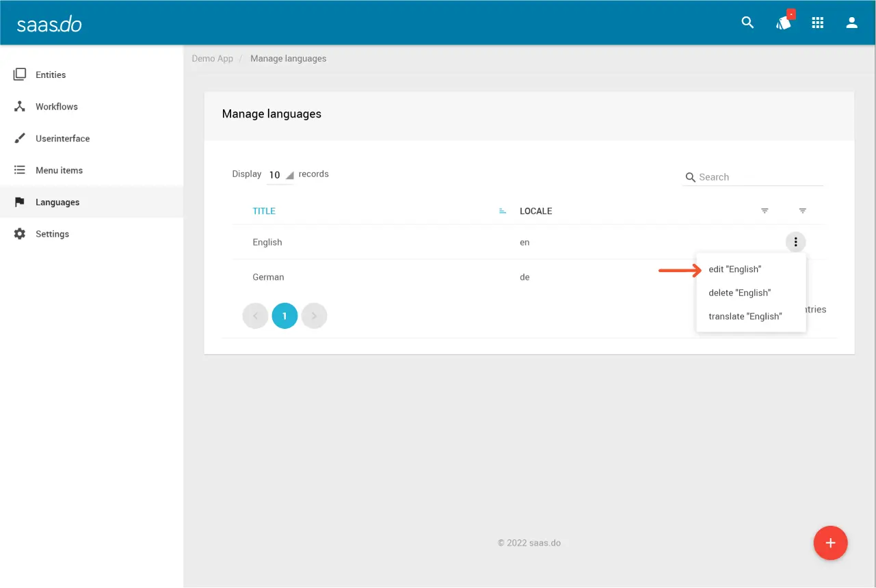
Task: Click the three-dot menu for English row
Action: [x=795, y=242]
